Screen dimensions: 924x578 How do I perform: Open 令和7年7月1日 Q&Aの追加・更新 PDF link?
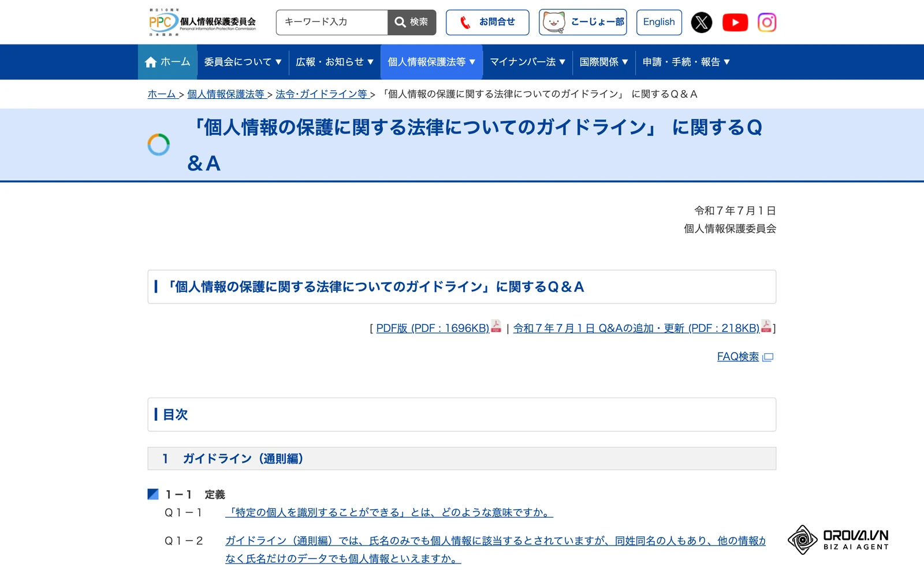(636, 328)
